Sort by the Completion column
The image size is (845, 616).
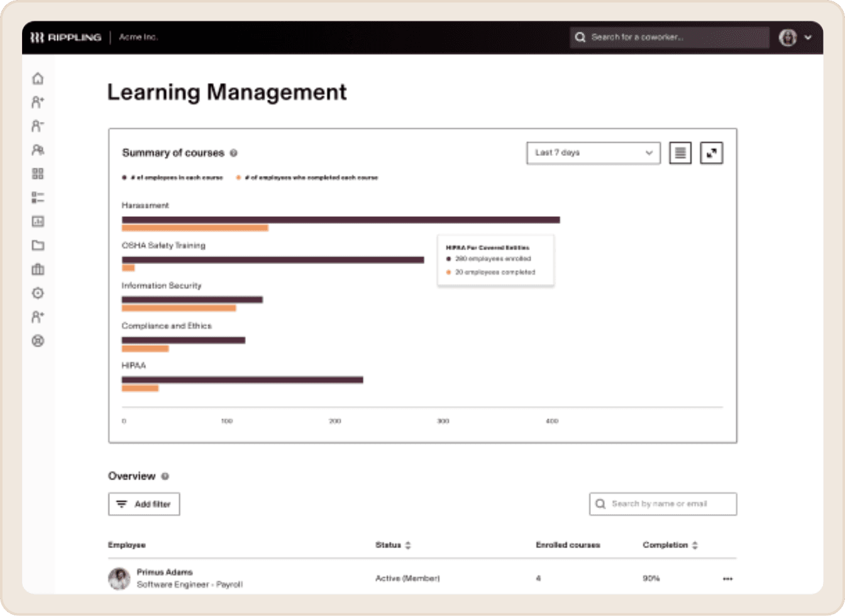pos(695,546)
